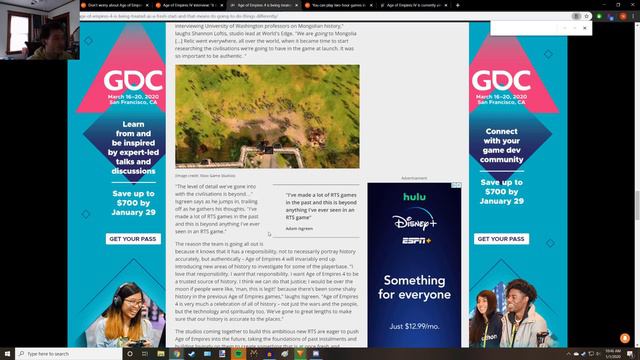640x360 pixels.
Task: Bookmark this page with the star icon
Action: tap(587, 16)
